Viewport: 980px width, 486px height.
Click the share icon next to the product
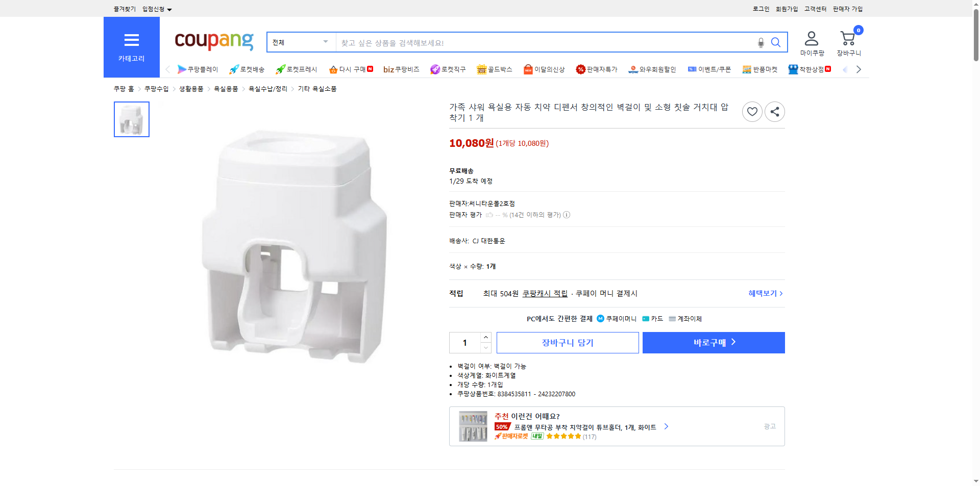click(x=774, y=112)
